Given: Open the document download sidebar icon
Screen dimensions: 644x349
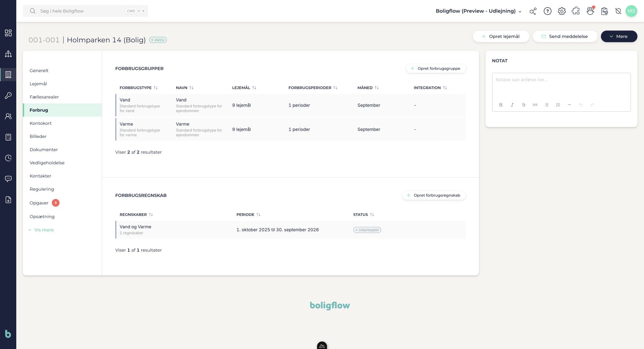Looking at the screenshot, I should coord(8,200).
